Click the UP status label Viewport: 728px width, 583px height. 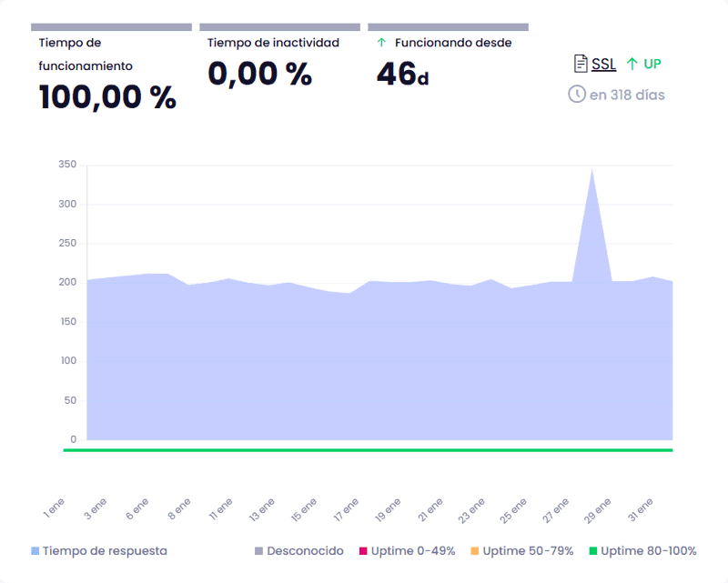point(652,64)
